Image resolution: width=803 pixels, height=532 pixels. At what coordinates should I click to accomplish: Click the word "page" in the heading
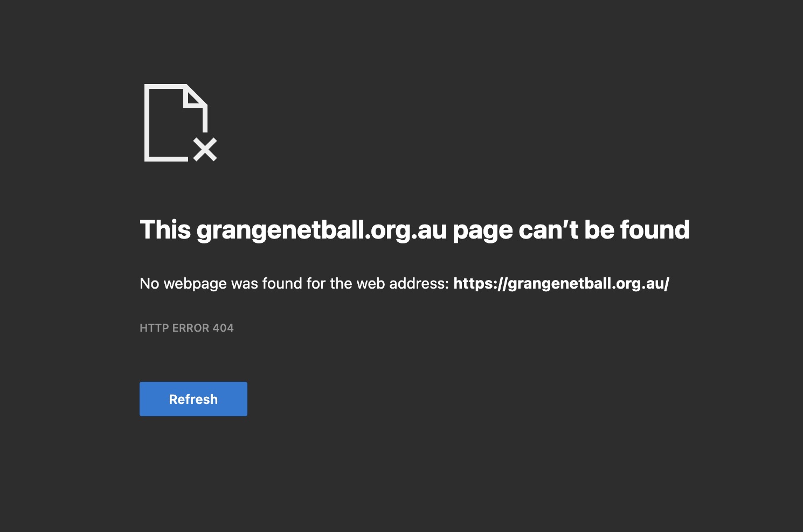[483, 232]
